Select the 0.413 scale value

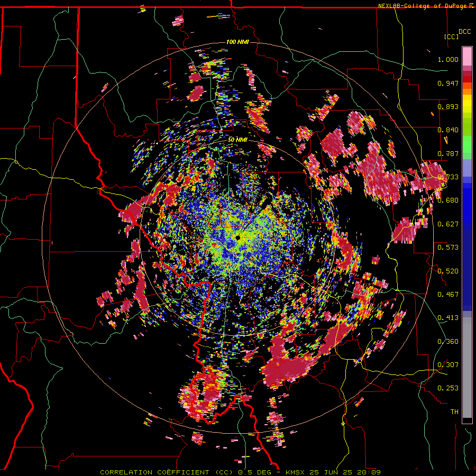coord(448,318)
